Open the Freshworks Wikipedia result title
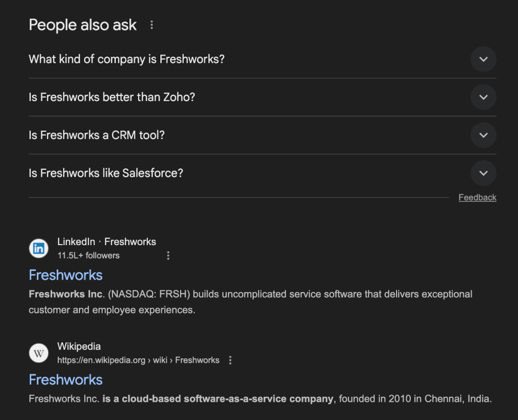 (66, 380)
